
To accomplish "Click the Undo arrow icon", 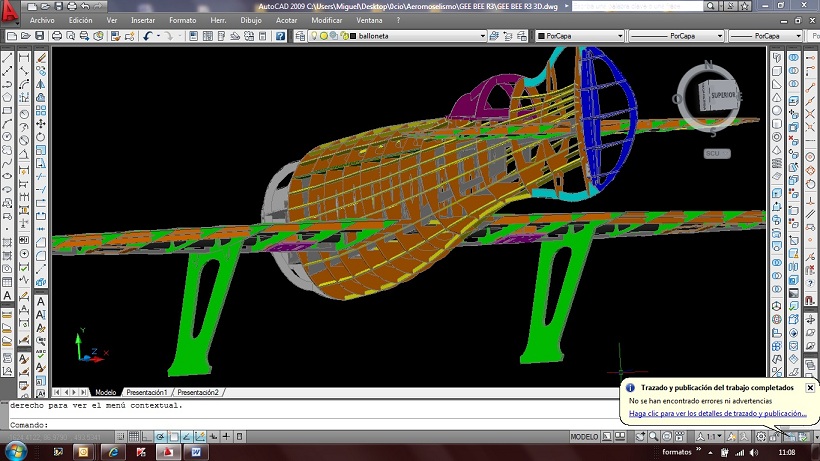I will [148, 36].
